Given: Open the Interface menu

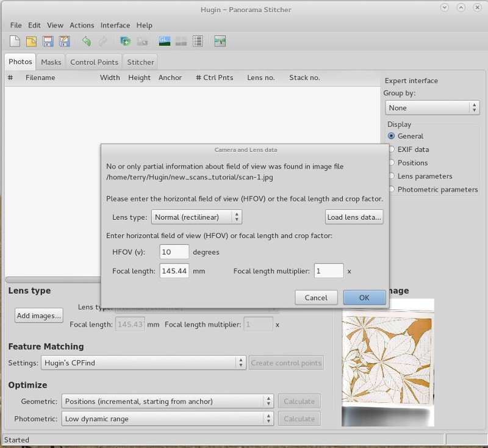Looking at the screenshot, I should click(x=115, y=25).
